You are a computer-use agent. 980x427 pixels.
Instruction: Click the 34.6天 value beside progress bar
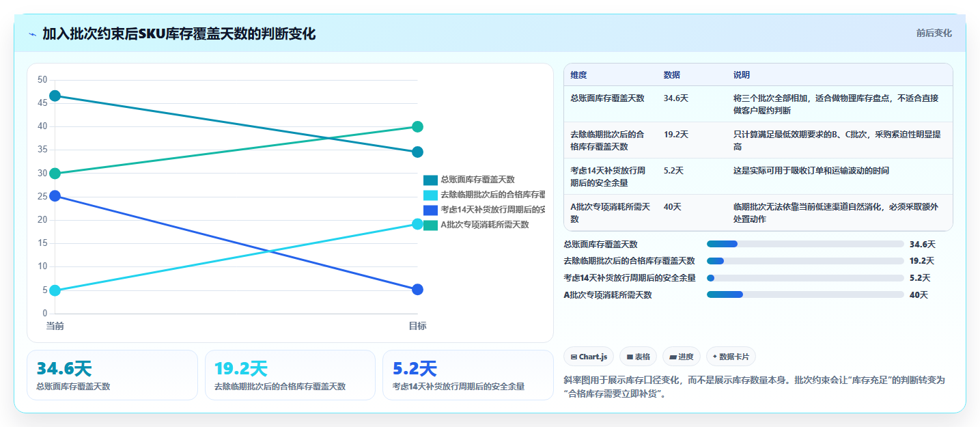[x=923, y=244]
